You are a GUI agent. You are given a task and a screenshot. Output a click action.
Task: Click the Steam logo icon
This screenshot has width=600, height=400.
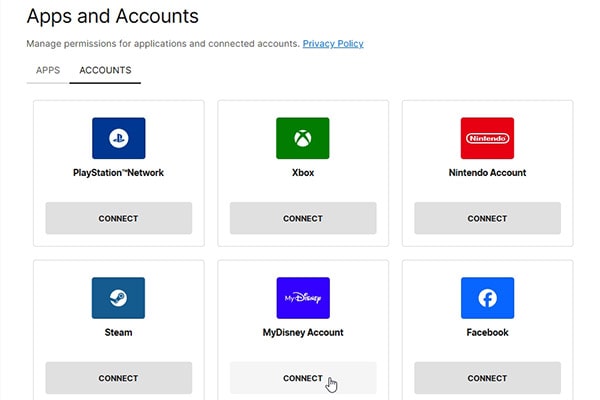119,298
